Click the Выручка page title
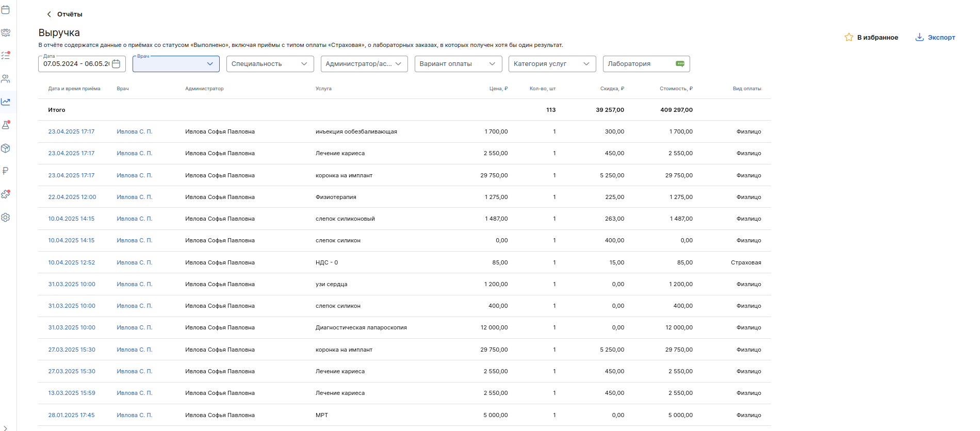980x431 pixels. click(x=59, y=32)
